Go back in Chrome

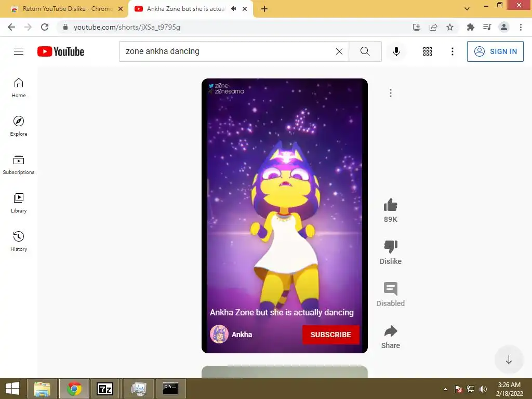11,27
